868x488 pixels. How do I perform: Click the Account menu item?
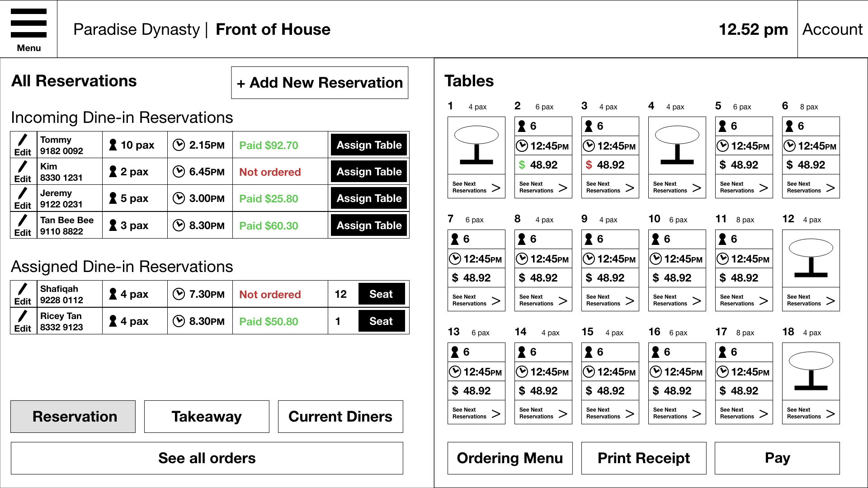tap(834, 28)
